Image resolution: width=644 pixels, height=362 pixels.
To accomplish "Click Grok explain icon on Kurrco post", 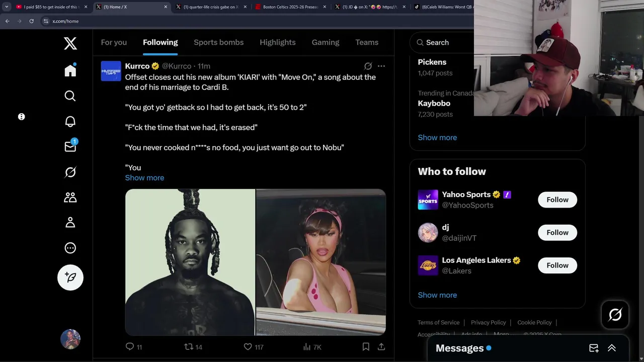I will pos(368,66).
